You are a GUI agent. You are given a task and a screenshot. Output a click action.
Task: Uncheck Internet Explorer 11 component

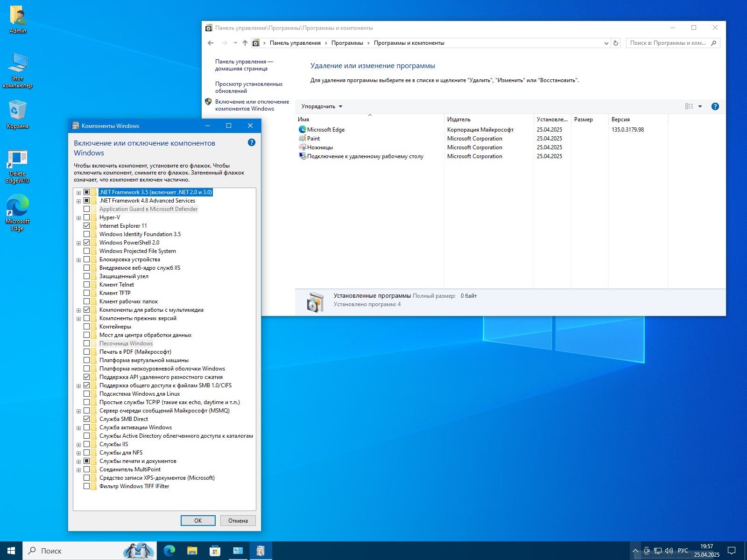(86, 226)
